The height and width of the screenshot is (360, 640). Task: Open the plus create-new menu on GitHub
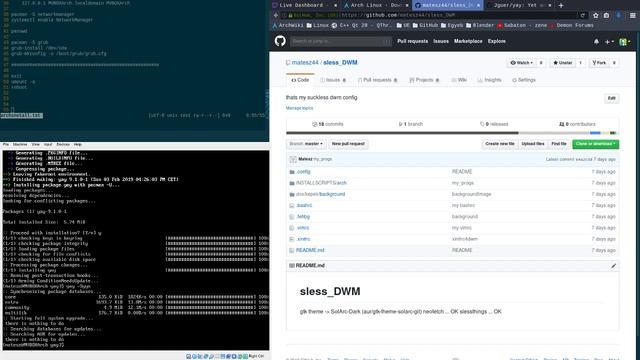coord(609,42)
